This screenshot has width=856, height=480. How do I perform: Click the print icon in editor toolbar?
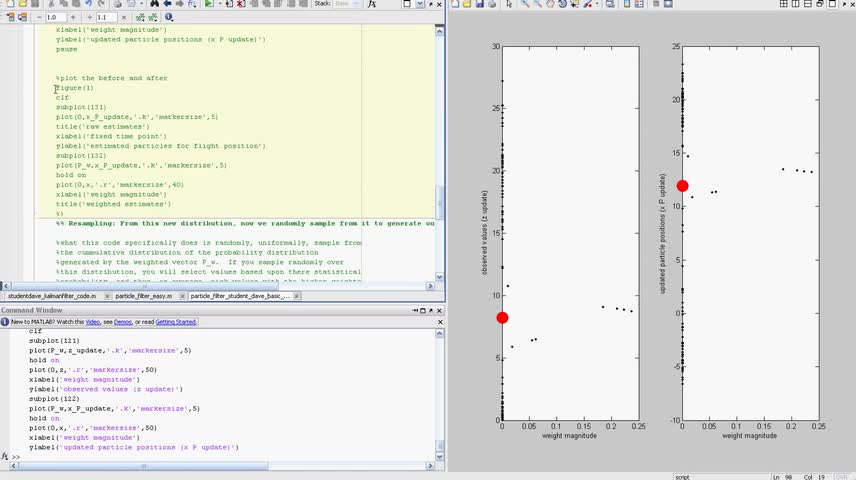tap(118, 4)
